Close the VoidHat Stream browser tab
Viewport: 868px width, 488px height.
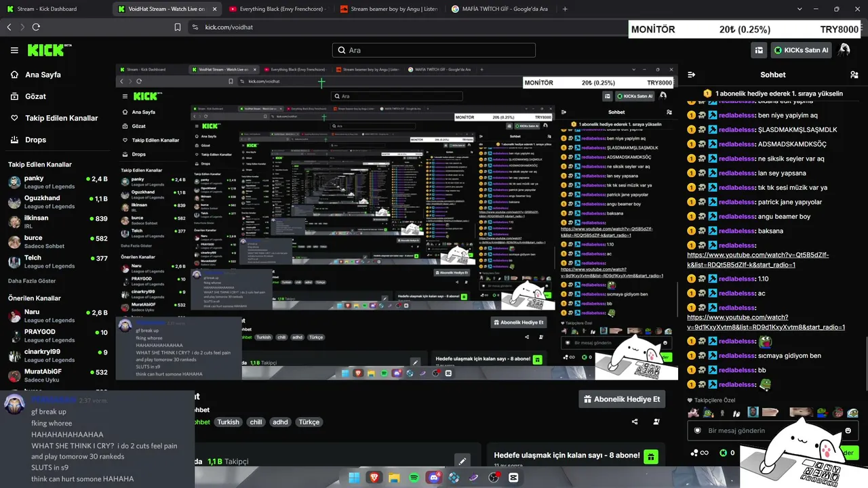[x=214, y=9]
